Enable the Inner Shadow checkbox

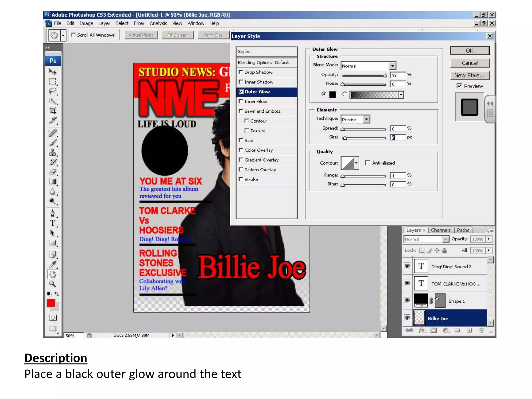click(241, 82)
